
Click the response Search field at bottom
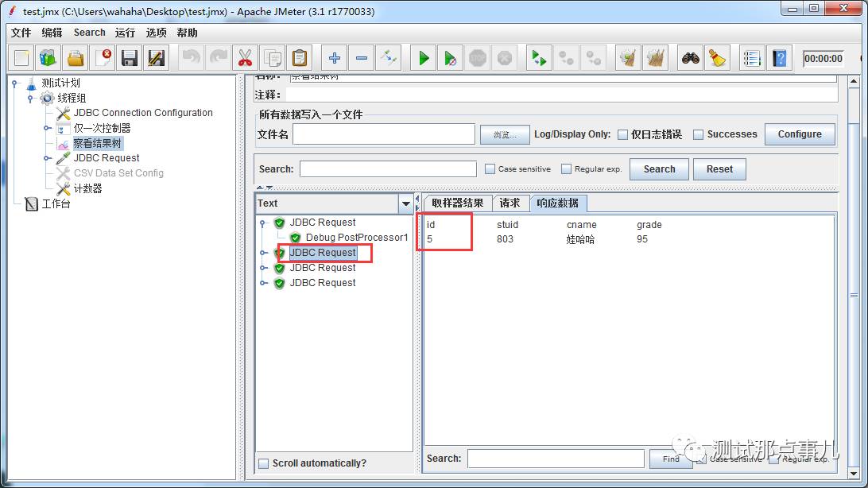click(x=556, y=459)
